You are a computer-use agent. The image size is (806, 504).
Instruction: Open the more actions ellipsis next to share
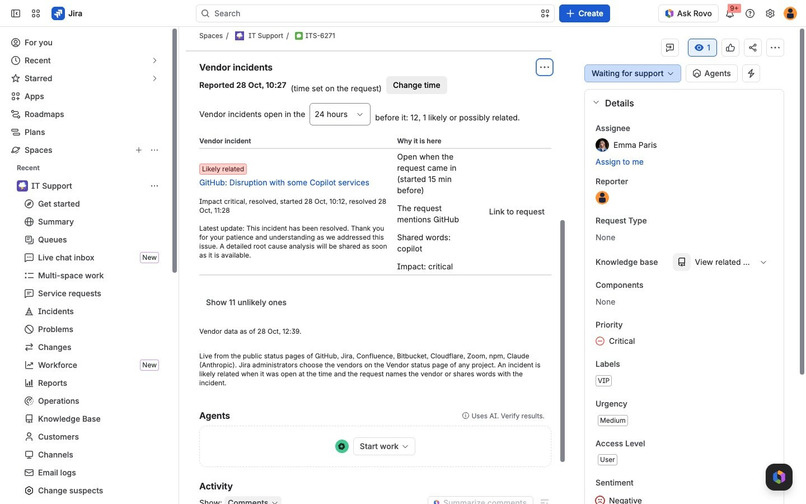pyautogui.click(x=775, y=48)
